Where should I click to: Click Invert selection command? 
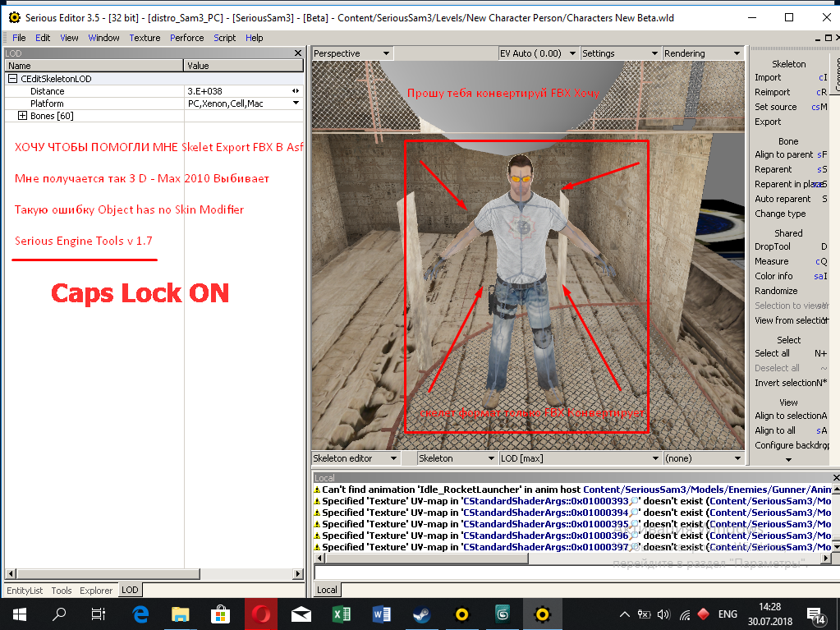point(786,383)
